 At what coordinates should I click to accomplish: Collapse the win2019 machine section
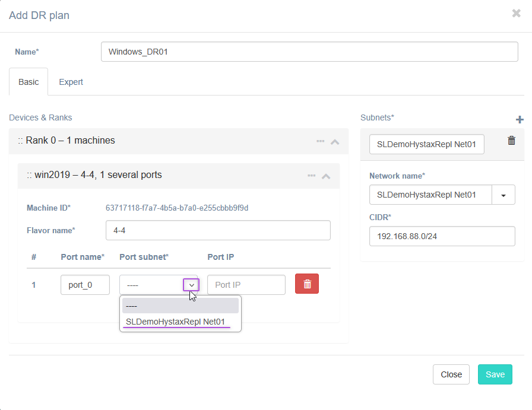tap(326, 176)
